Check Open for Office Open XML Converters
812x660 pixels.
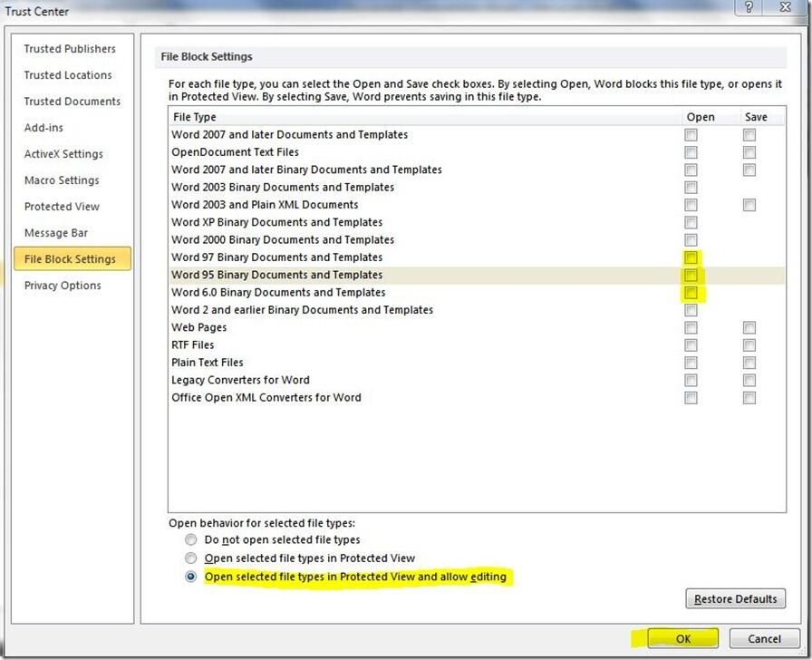tap(691, 397)
